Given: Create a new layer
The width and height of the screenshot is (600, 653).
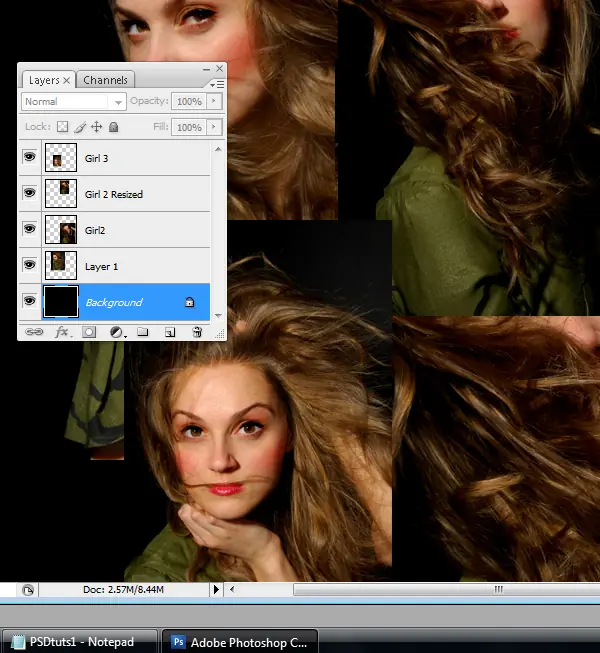Looking at the screenshot, I should pyautogui.click(x=170, y=332).
